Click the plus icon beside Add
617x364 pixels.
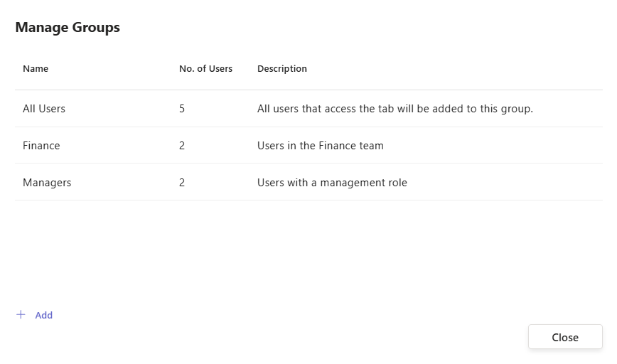tap(21, 315)
